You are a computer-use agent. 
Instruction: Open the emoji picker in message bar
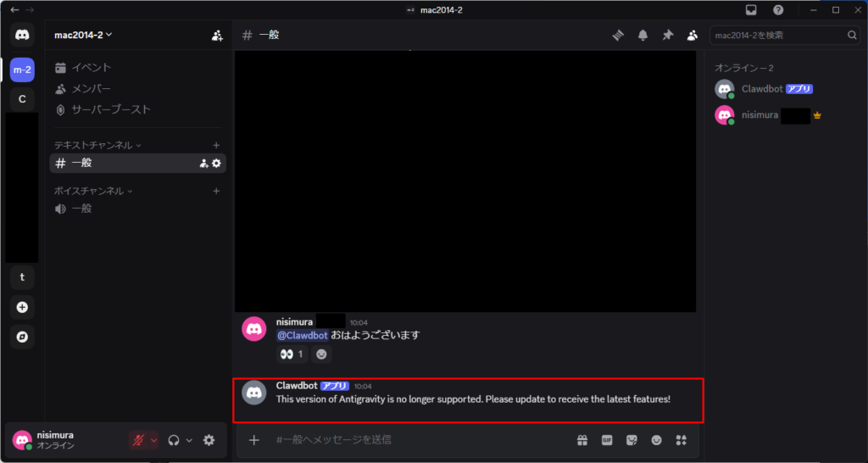coord(656,440)
